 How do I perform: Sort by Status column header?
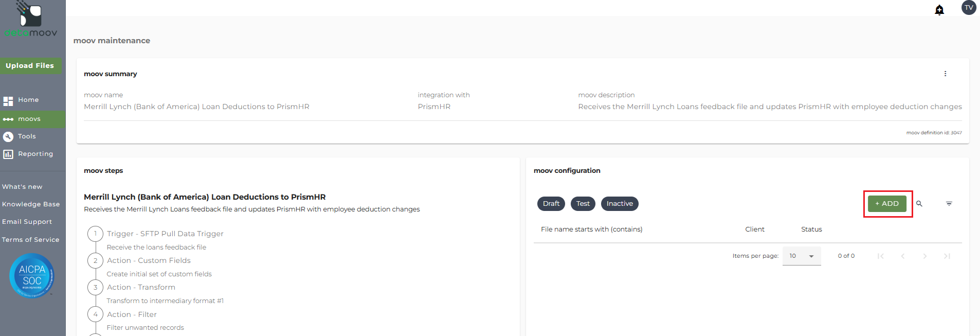811,229
